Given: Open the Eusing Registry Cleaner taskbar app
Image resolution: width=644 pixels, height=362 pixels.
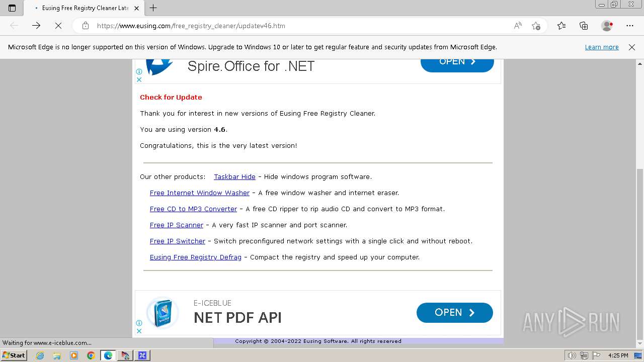Looking at the screenshot, I should (125, 355).
